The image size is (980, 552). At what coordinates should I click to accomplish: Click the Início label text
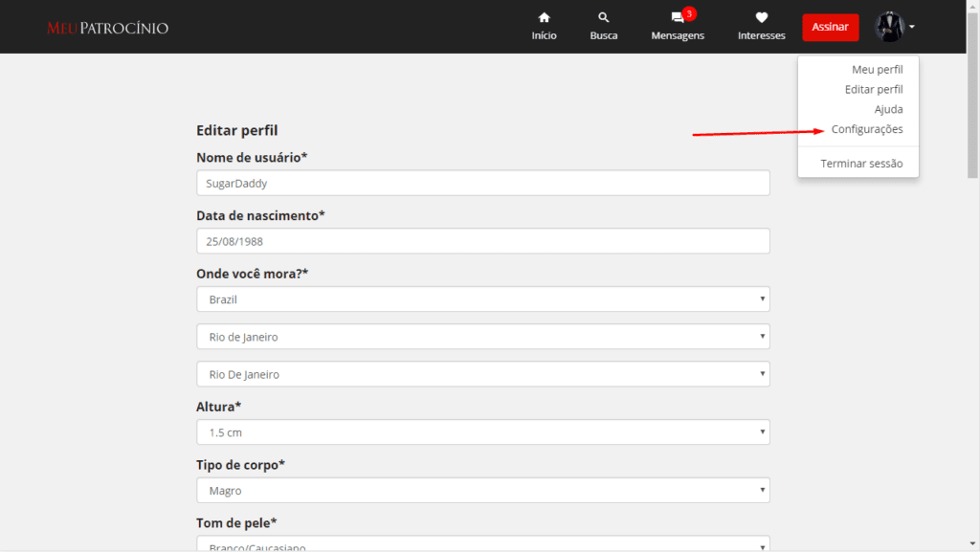click(x=544, y=35)
